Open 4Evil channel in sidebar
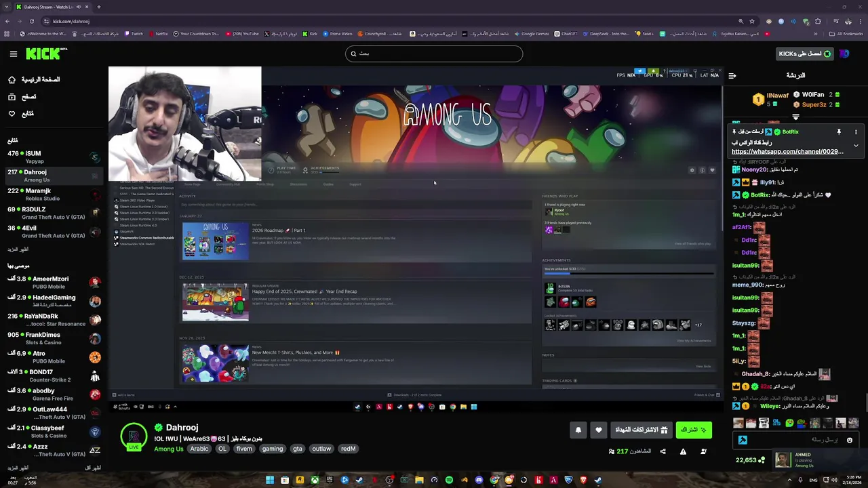Screen dimensions: 868x488 (54, 232)
